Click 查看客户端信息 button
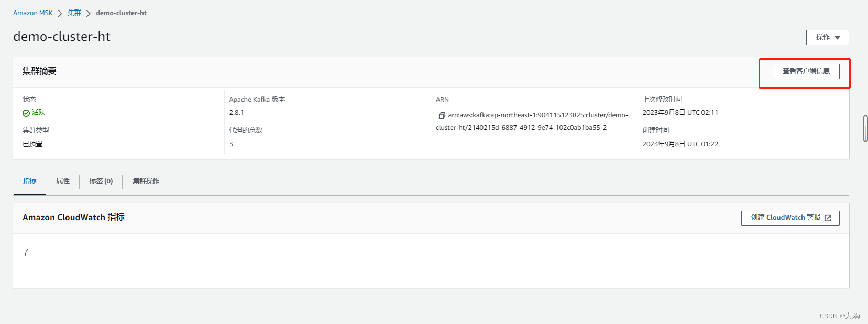Screen dimensions: 868x324 806,71
